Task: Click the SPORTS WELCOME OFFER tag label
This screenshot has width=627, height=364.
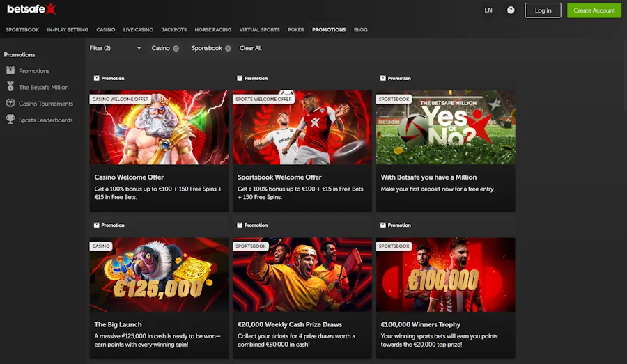Action: coord(263,99)
